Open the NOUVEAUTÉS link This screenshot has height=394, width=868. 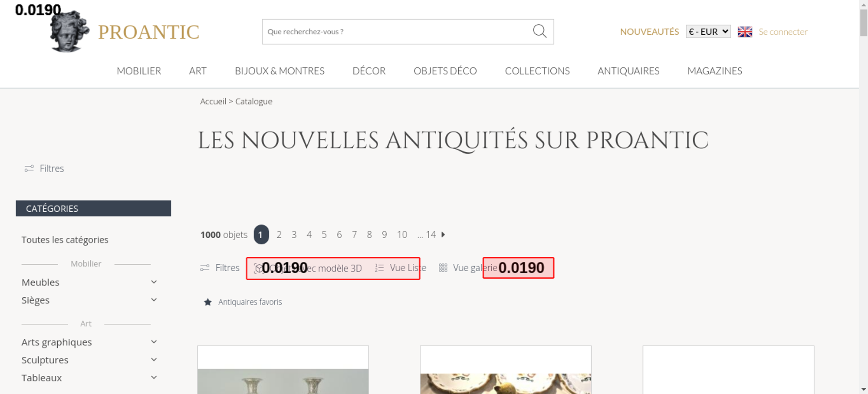click(649, 32)
